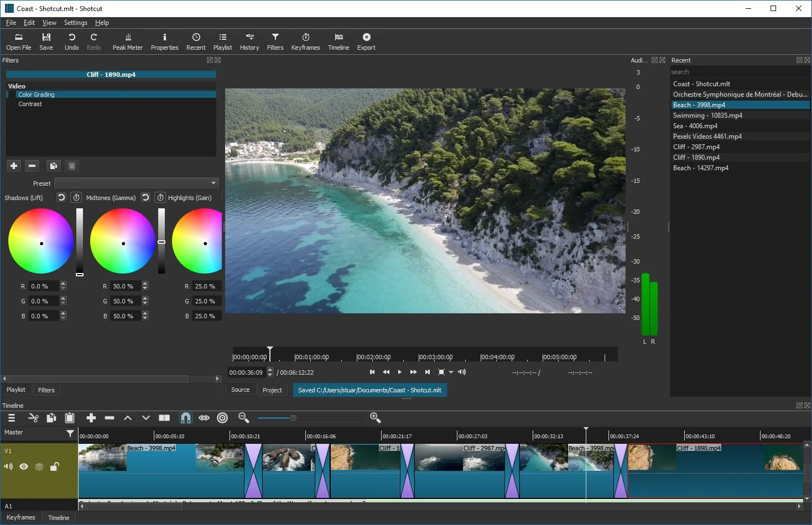Open the timeline hamburger menu
812x525 pixels.
coord(11,418)
